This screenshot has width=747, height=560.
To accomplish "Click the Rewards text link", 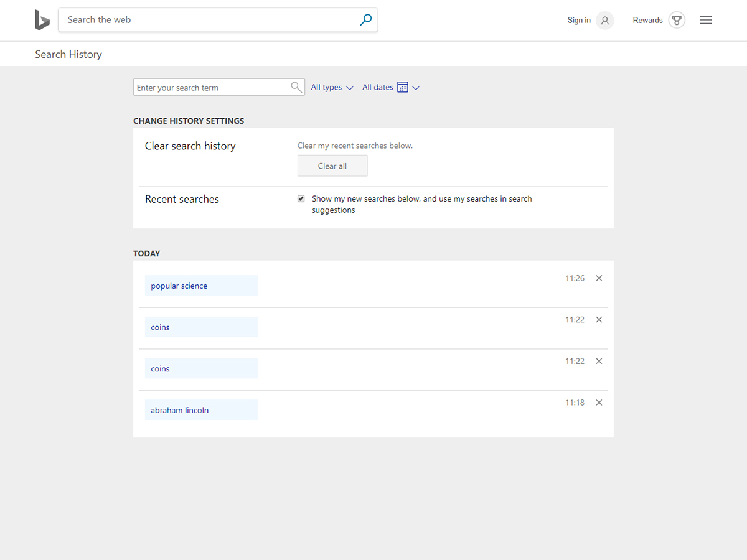I will pyautogui.click(x=647, y=21).
